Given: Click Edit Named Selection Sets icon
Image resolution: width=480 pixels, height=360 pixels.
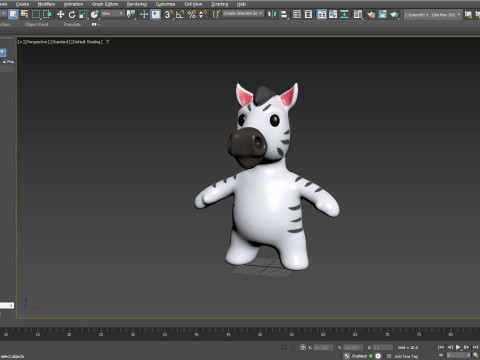Looking at the screenshot, I should (216, 14).
